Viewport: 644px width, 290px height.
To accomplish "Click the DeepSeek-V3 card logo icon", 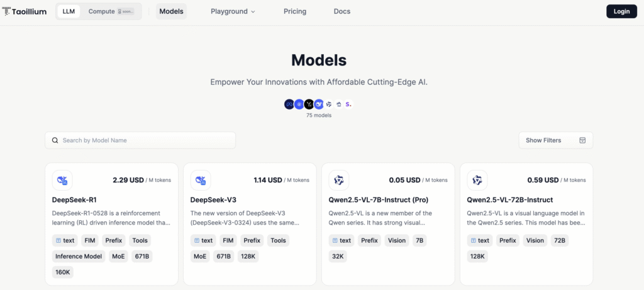I will click(x=201, y=181).
